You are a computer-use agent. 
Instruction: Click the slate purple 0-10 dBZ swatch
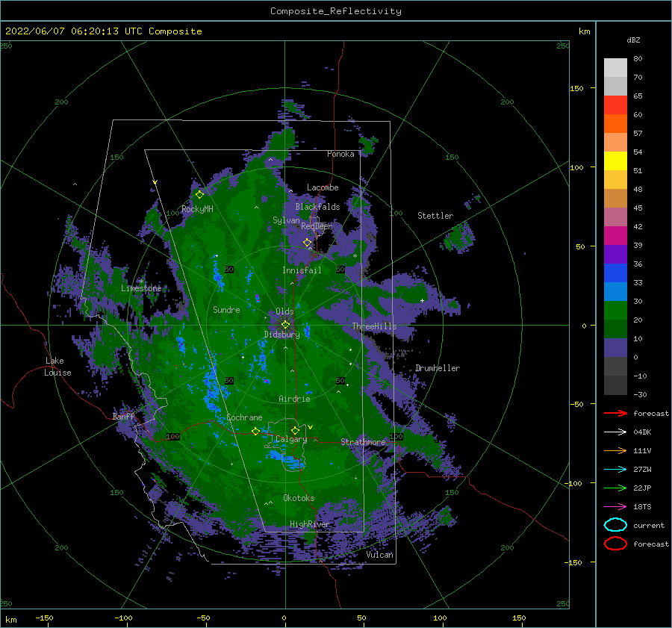tap(615, 348)
